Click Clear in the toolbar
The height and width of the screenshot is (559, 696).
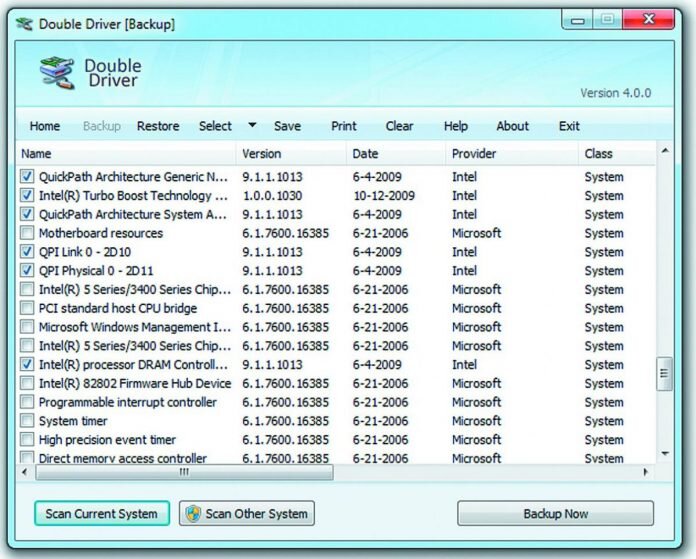[399, 126]
